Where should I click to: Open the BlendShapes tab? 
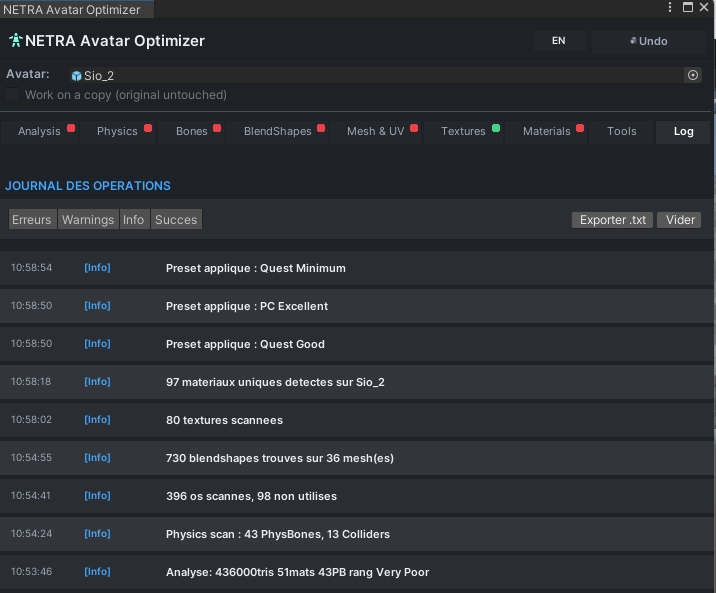278,131
